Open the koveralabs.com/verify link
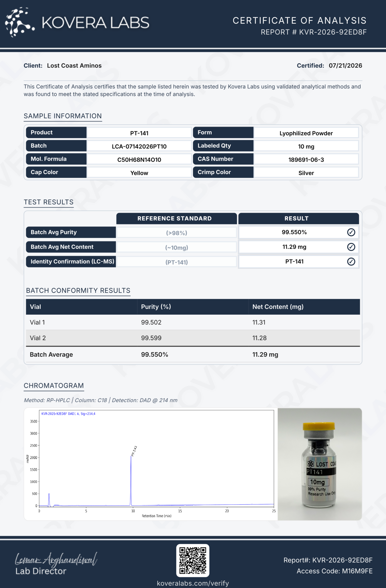This screenshot has height=588, width=386. [193, 583]
